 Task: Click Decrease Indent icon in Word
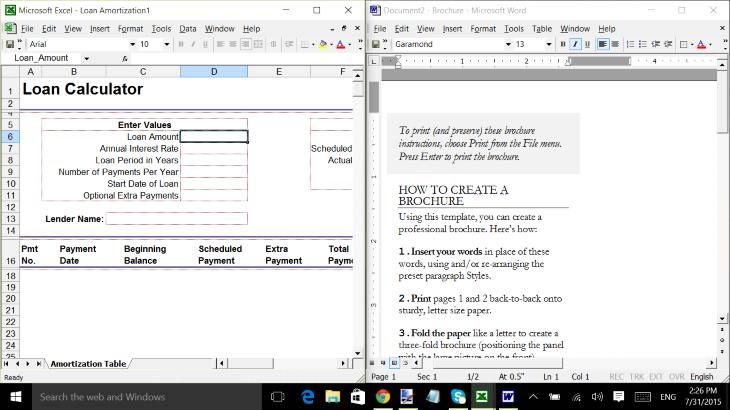click(x=656, y=44)
